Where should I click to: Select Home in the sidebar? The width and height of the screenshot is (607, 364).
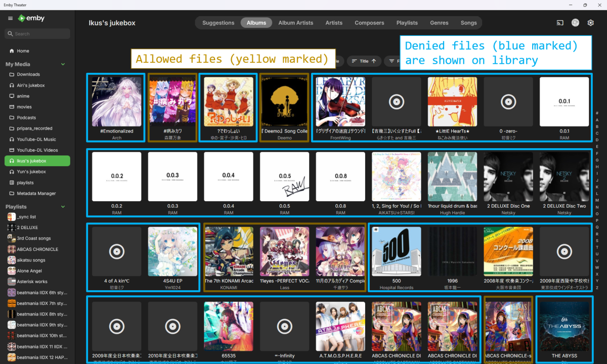click(x=21, y=51)
